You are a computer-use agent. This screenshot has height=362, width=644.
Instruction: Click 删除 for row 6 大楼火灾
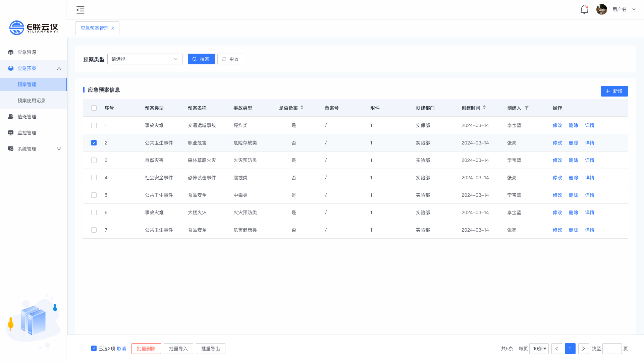coord(574,213)
